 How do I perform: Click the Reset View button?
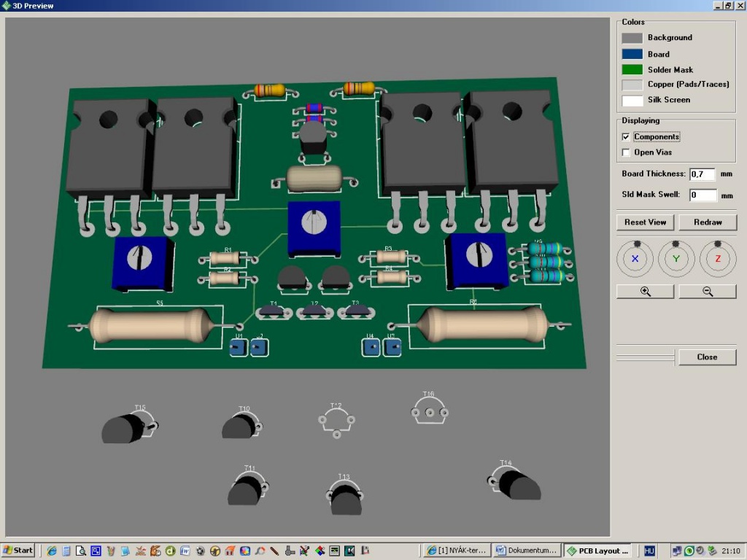(x=645, y=222)
